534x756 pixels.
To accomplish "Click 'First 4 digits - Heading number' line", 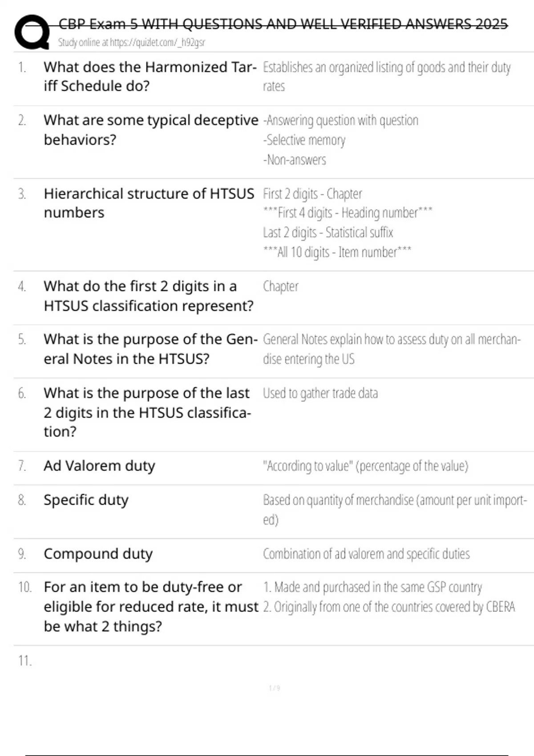I will point(348,213).
